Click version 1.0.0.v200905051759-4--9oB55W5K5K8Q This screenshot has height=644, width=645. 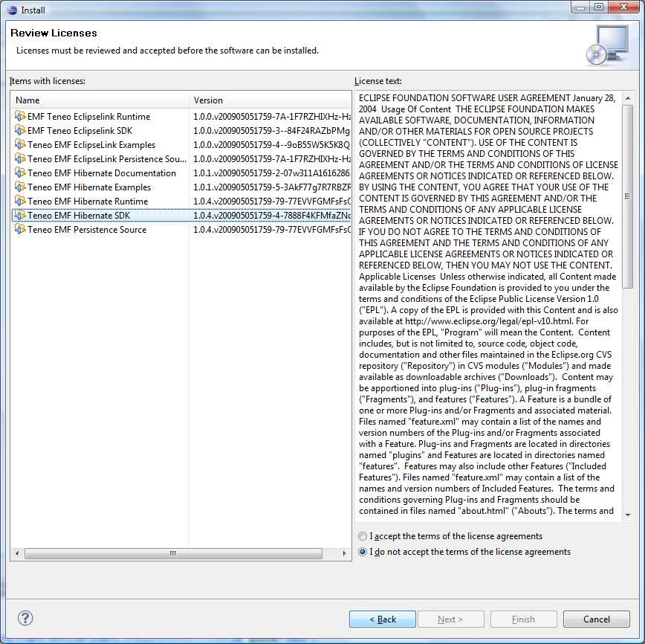click(x=271, y=144)
